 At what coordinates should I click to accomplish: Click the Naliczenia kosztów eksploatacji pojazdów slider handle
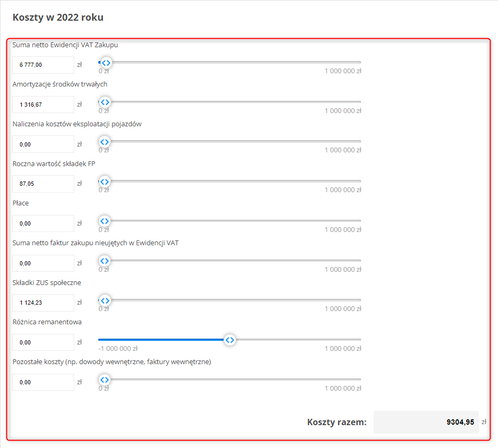click(x=105, y=142)
